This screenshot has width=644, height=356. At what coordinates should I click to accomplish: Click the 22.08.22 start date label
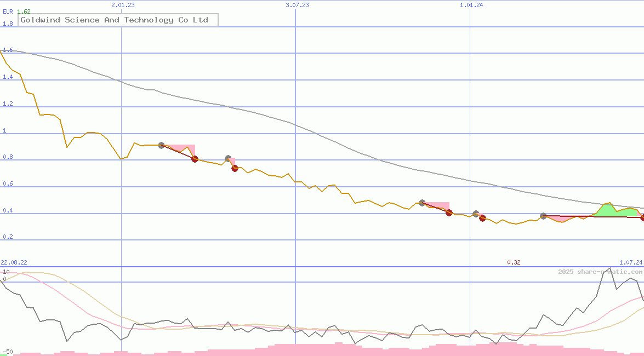(x=14, y=262)
